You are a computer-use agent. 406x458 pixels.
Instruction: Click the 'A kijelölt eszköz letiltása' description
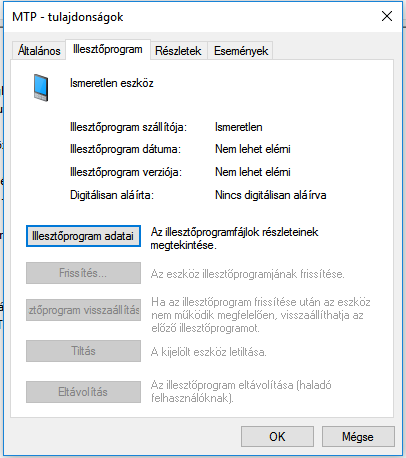point(209,352)
